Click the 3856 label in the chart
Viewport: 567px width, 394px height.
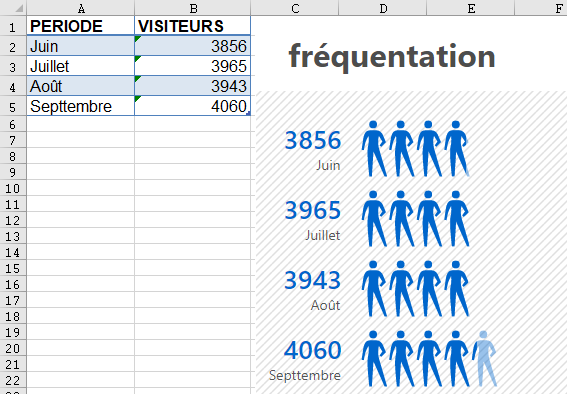click(312, 140)
